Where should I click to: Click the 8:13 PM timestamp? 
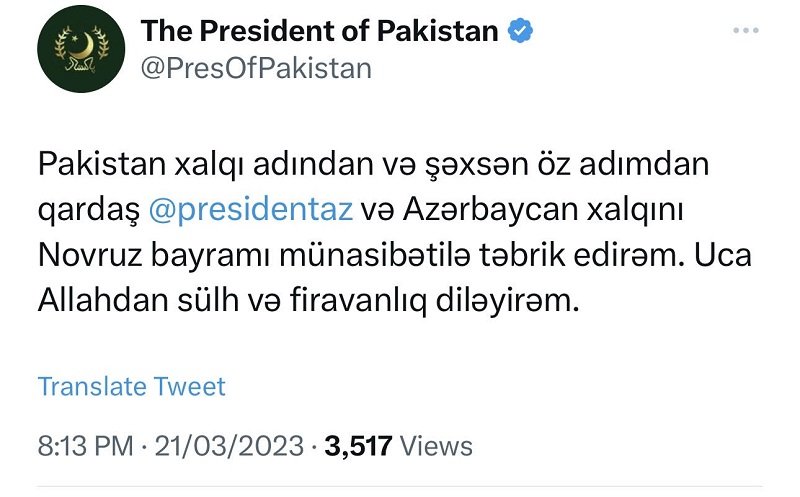(x=85, y=445)
